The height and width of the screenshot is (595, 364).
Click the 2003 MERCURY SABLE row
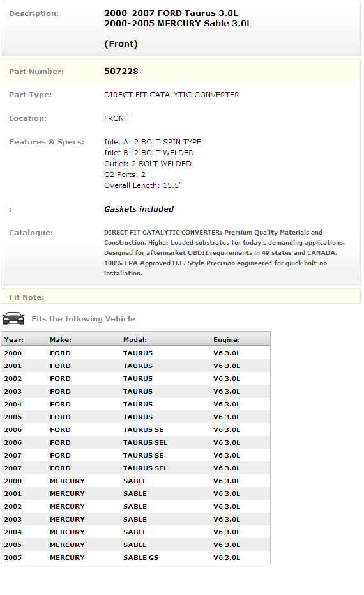point(136,519)
